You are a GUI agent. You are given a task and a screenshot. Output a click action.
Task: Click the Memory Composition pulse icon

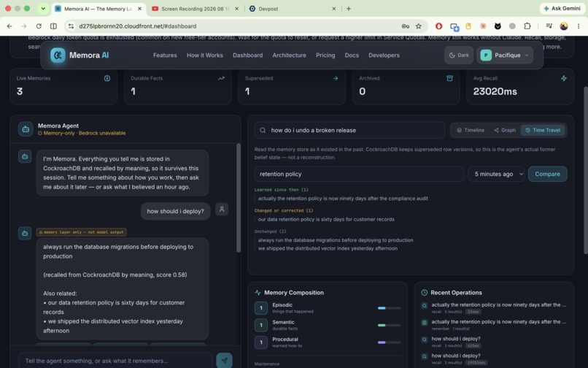pyautogui.click(x=258, y=292)
